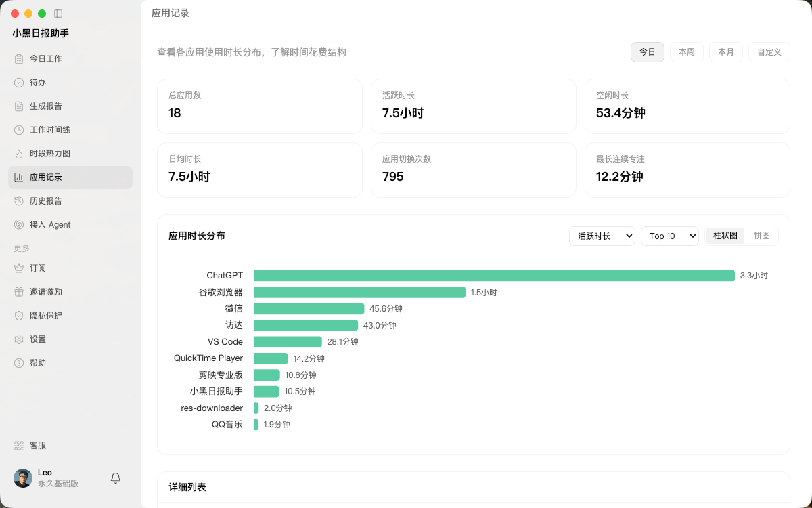Click the 3.3小时 value label
Screen dimensions: 812x508
coord(754,276)
